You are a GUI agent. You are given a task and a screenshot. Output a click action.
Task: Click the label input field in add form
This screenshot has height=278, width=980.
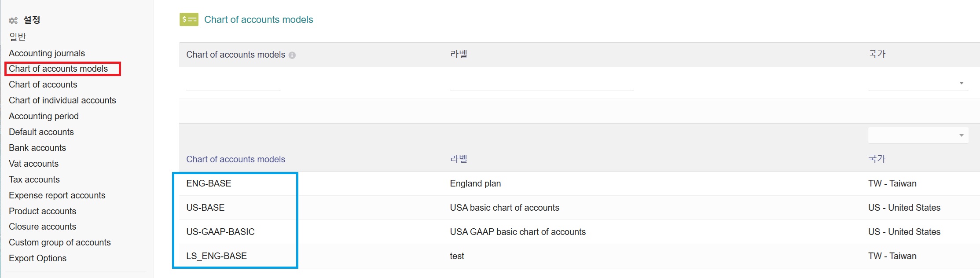[x=541, y=84]
